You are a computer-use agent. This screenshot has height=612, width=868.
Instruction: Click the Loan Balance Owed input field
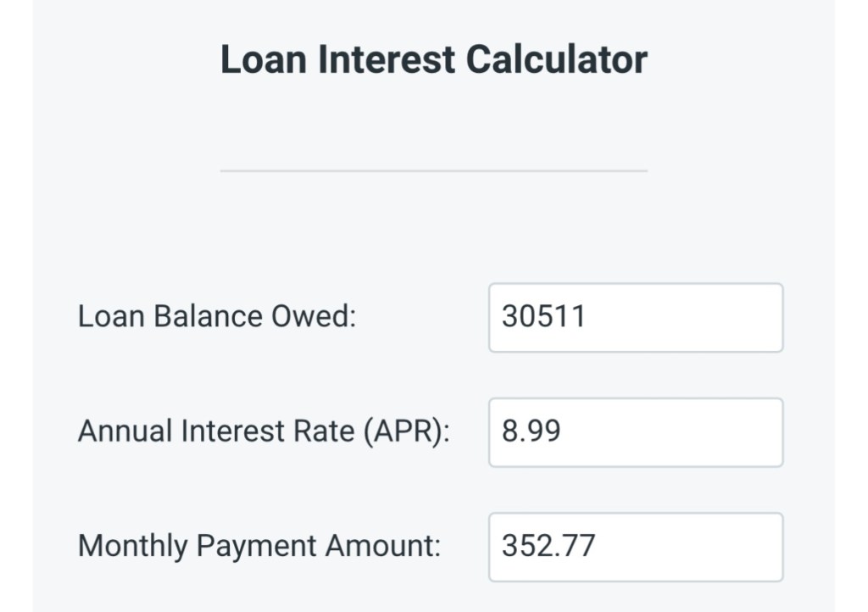[x=636, y=317]
